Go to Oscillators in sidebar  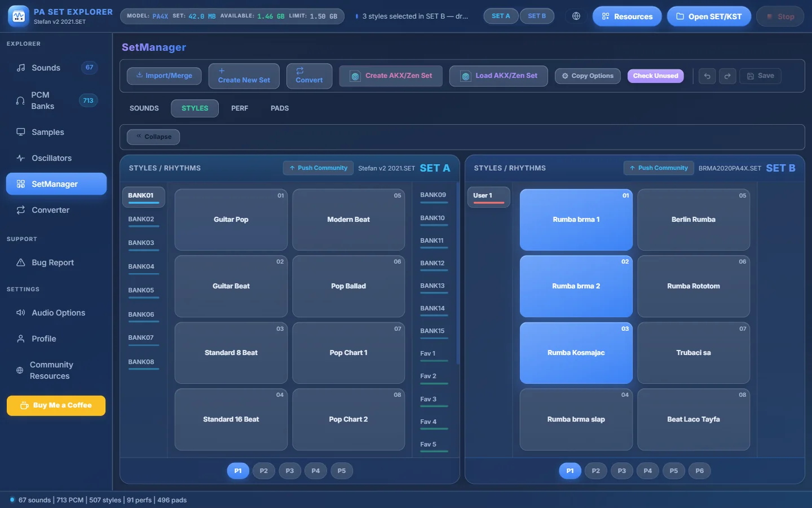pyautogui.click(x=56, y=158)
